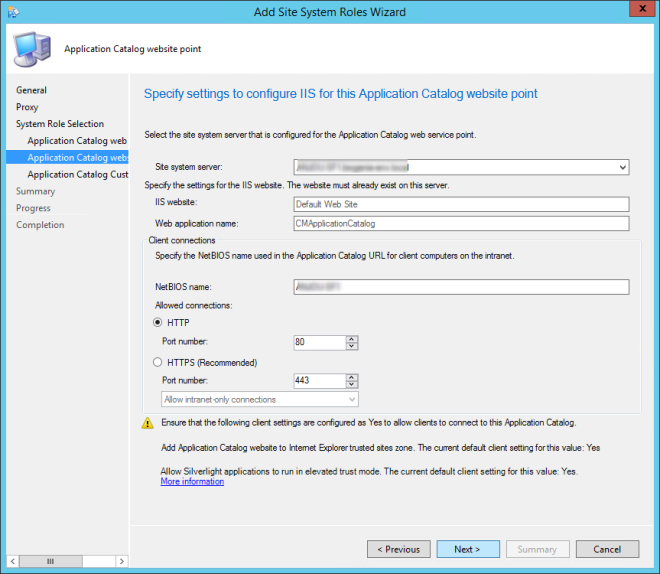Image resolution: width=660 pixels, height=574 pixels.
Task: Select HTTPS (Recommended) radio button
Action: (157, 362)
